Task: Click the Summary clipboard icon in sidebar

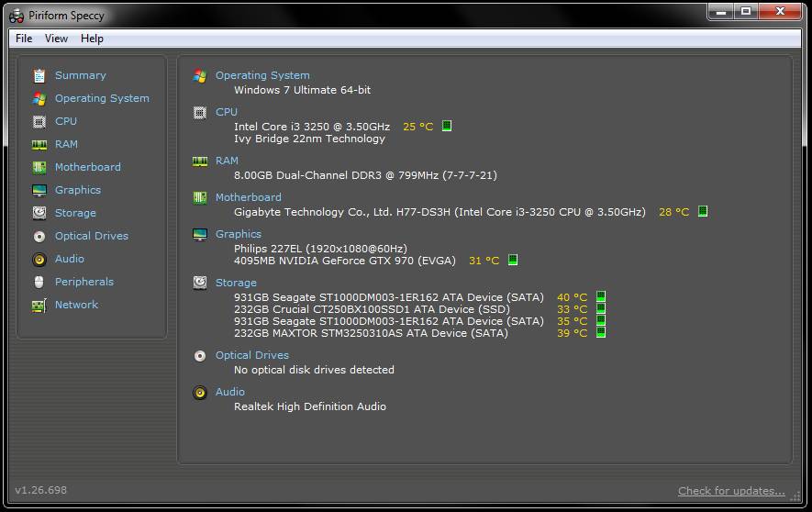Action: [x=39, y=75]
